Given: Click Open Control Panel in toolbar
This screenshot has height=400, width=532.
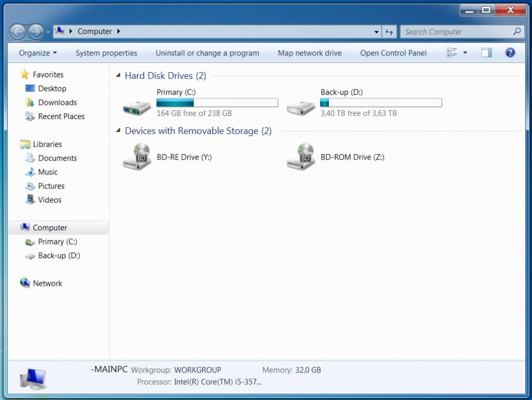Looking at the screenshot, I should (x=393, y=53).
